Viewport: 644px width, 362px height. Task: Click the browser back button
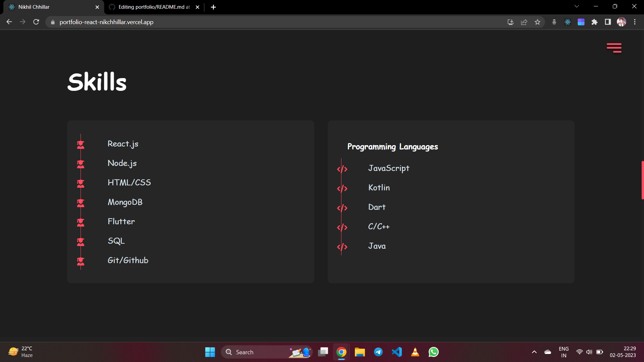pos(9,22)
